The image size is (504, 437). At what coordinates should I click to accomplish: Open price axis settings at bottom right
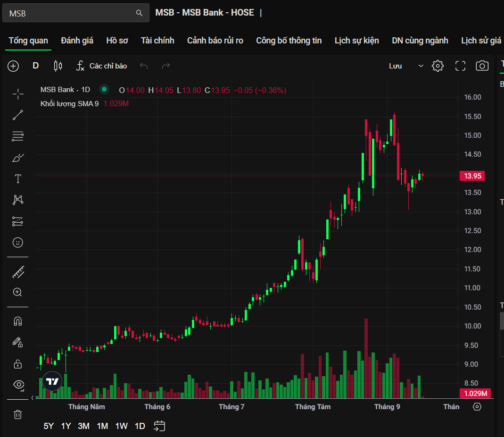(477, 407)
